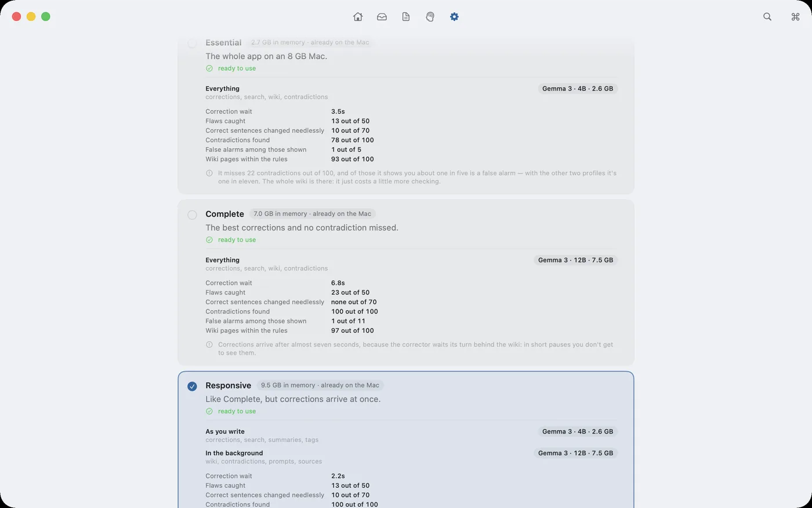Open search with the magnifier icon
The image size is (812, 508).
[767, 17]
